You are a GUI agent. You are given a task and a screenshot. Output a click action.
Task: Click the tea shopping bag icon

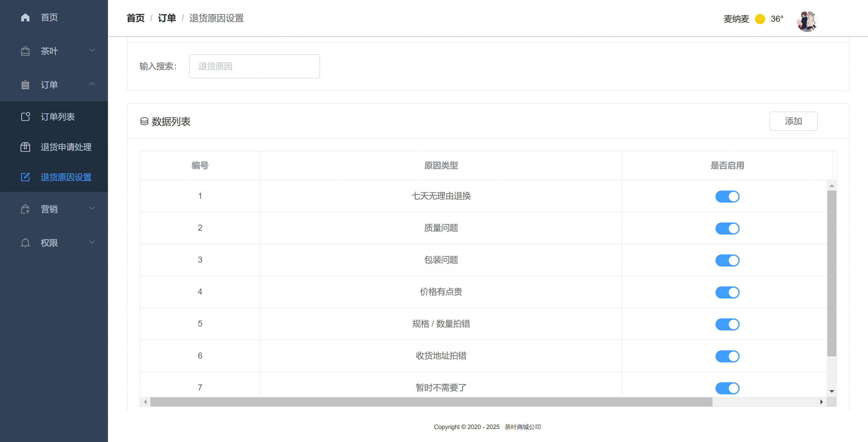click(25, 51)
